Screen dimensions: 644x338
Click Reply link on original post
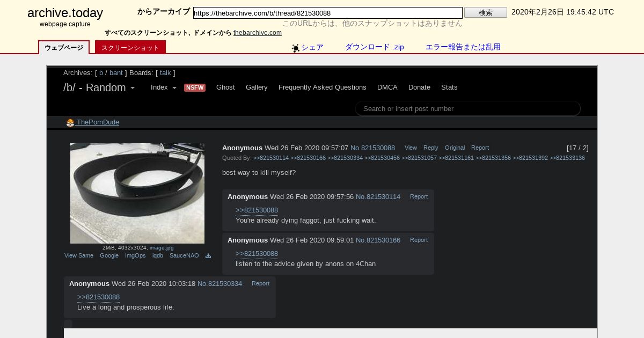click(430, 148)
